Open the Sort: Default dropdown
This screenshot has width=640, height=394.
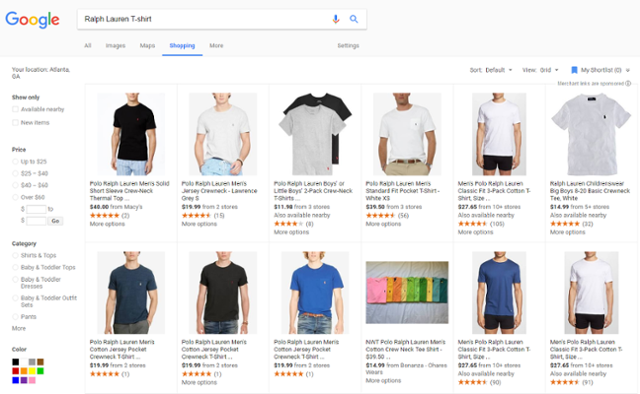coord(491,70)
